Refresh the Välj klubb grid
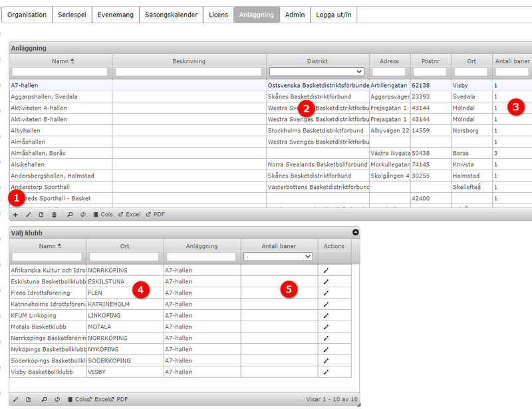Screen dimensions: 532x409 [x=57, y=400]
